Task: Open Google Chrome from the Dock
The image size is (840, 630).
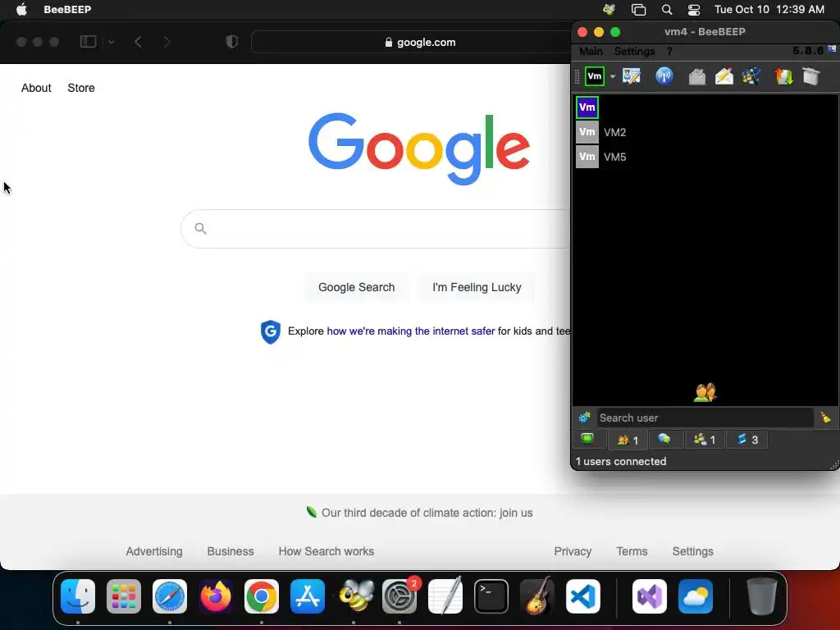Action: [x=262, y=596]
